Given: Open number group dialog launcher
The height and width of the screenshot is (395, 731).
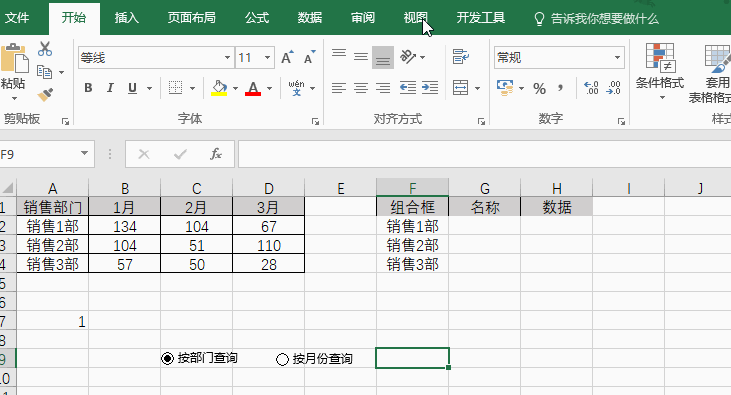Looking at the screenshot, I should click(621, 121).
